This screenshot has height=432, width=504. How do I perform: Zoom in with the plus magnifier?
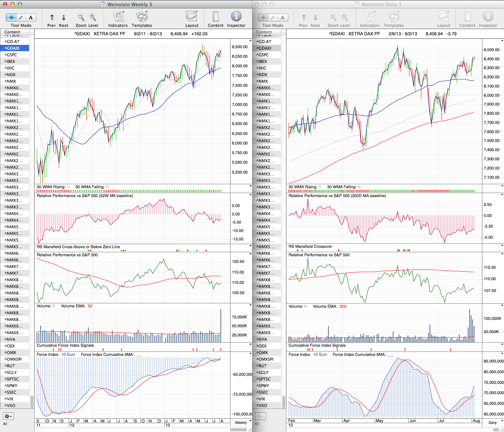tap(93, 17)
